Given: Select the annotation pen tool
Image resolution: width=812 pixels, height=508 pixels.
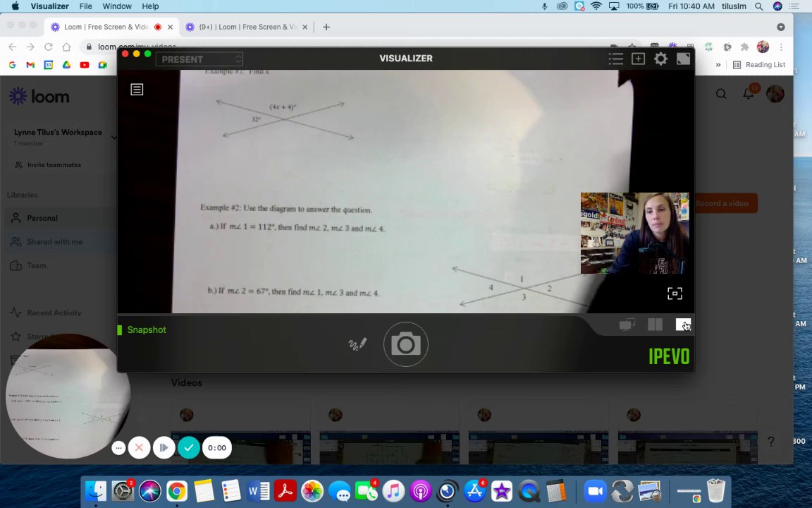Looking at the screenshot, I should click(357, 344).
